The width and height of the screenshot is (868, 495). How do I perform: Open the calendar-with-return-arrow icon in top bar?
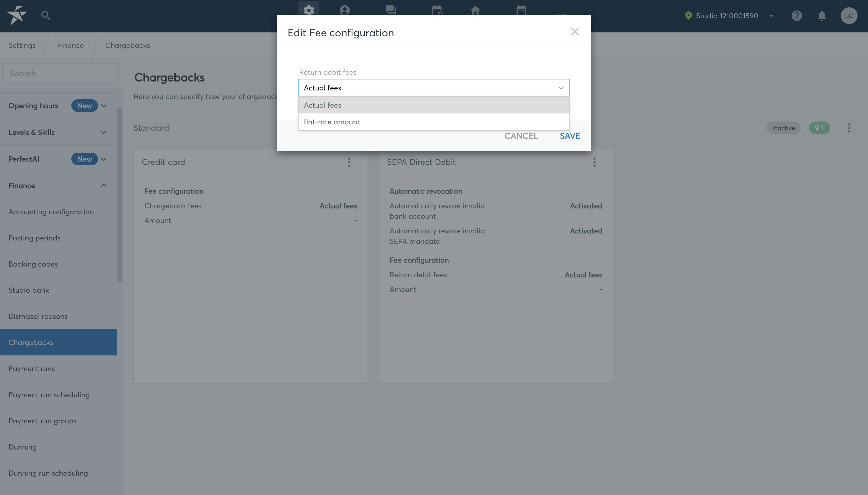pyautogui.click(x=437, y=10)
